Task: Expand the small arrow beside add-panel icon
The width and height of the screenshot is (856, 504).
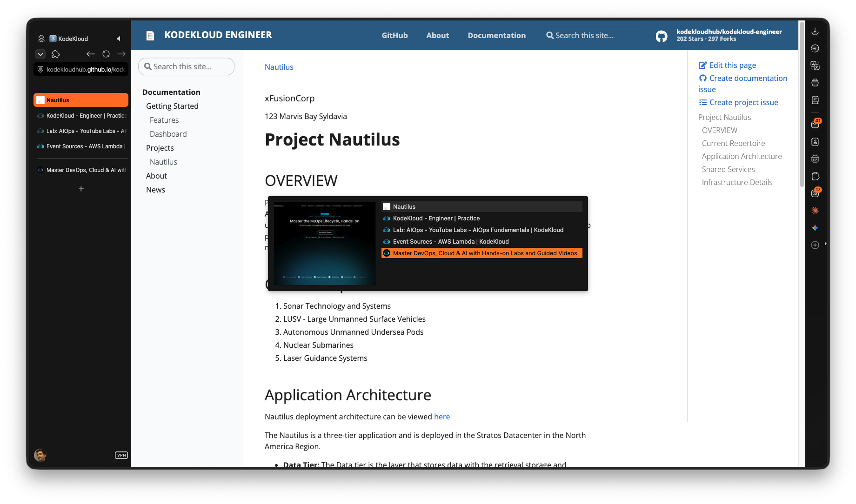Action: tap(826, 244)
